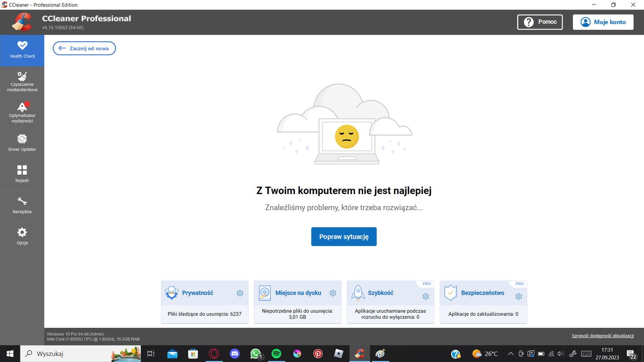Open the Health Check section
Viewport: 644px width, 362px height.
coord(22,50)
